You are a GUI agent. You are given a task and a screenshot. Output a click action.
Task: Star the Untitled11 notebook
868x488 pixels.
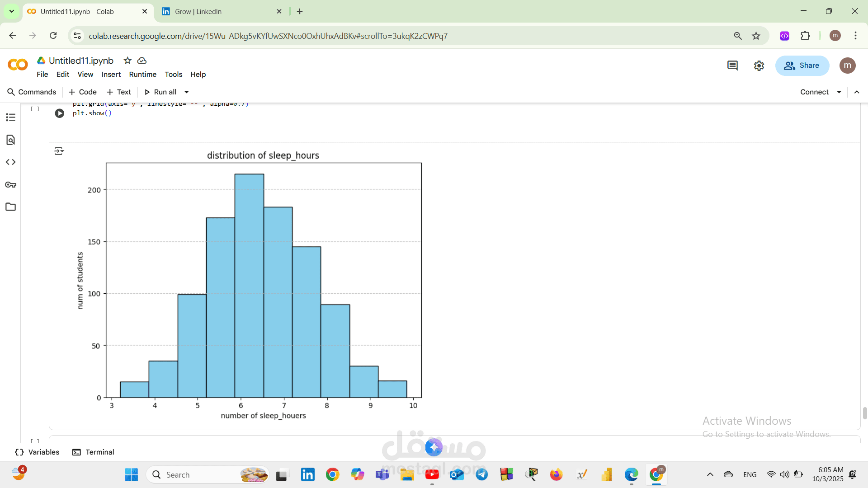(127, 60)
